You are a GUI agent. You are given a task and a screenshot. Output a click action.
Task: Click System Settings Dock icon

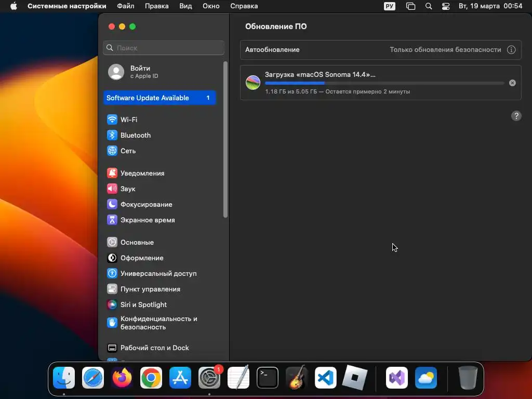[x=209, y=378]
